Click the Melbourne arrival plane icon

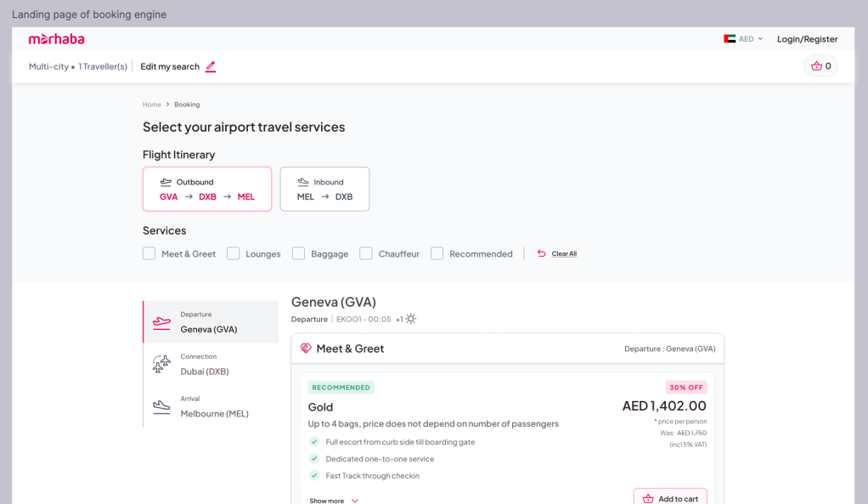pos(161,407)
